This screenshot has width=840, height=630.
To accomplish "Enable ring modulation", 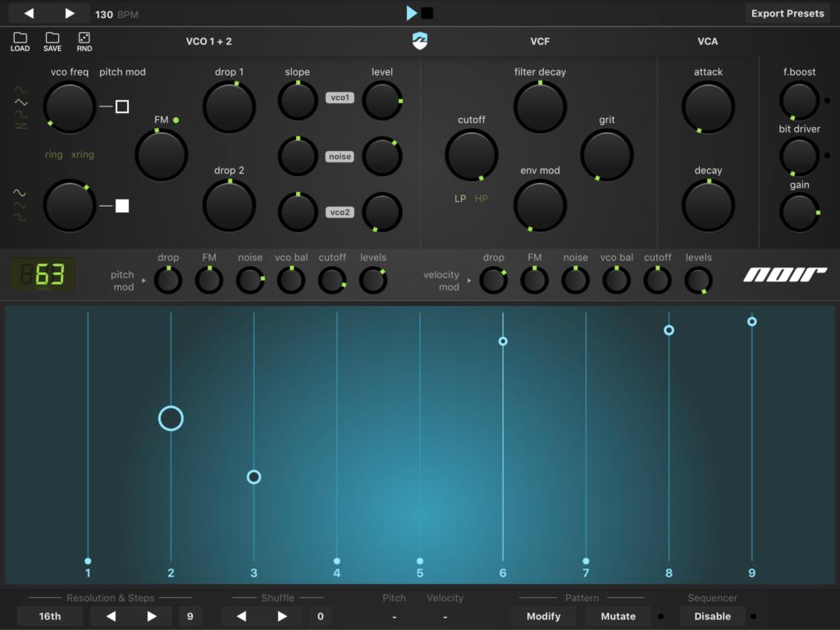I will coord(53,154).
